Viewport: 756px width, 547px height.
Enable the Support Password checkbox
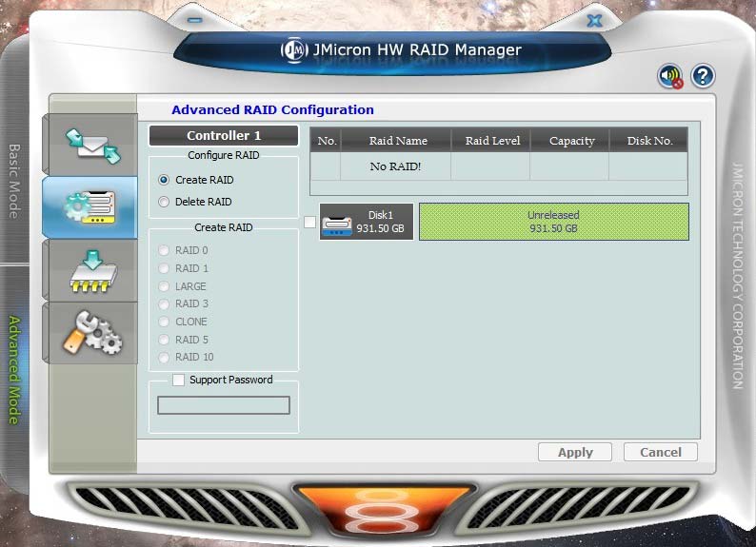179,380
